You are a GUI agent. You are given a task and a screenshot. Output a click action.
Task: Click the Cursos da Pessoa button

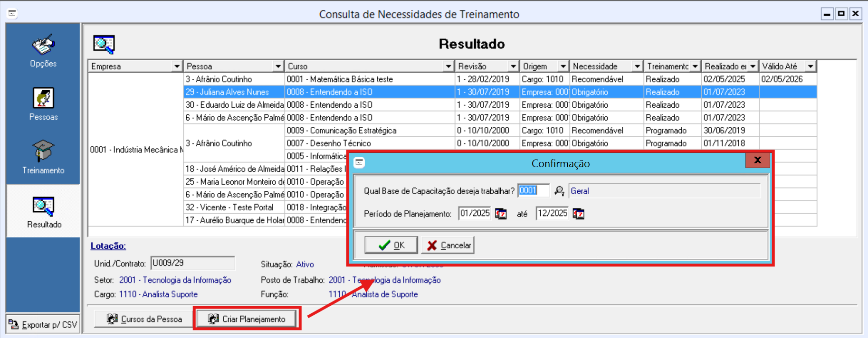click(144, 319)
